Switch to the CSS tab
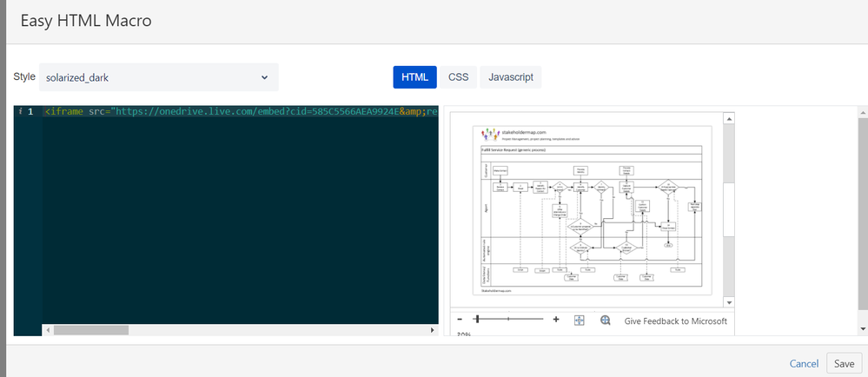868x377 pixels. click(459, 77)
